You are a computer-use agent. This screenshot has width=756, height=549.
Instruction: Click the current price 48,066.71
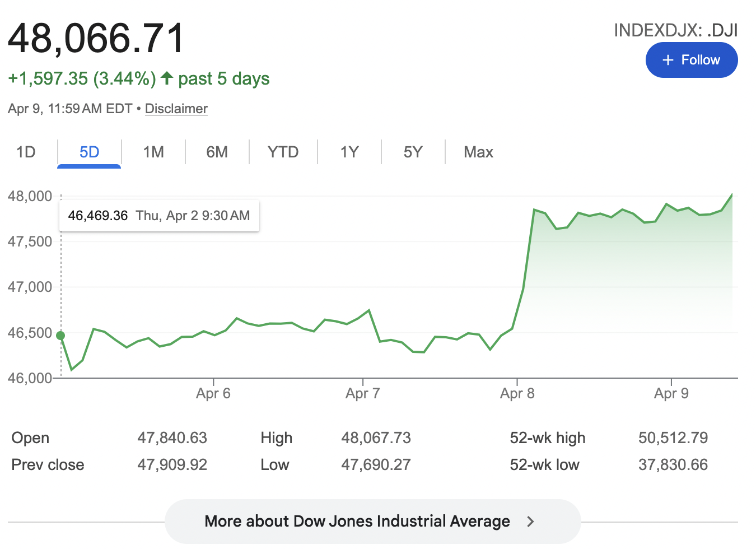click(x=96, y=38)
